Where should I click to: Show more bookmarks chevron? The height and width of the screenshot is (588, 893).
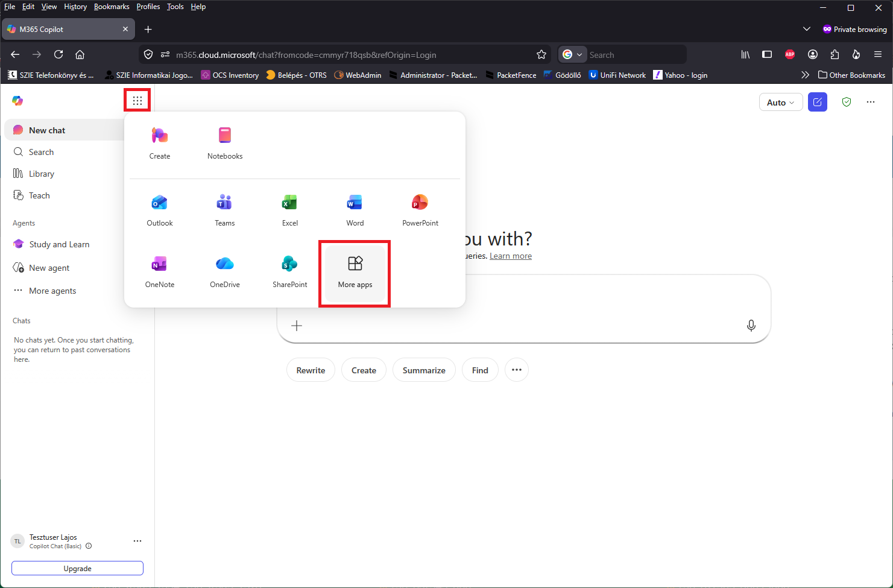pos(805,75)
